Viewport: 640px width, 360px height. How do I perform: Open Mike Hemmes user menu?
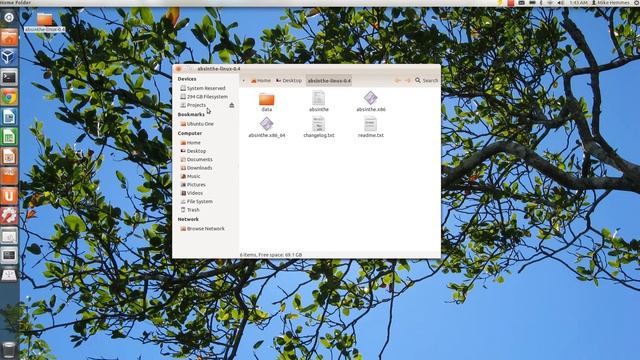click(x=611, y=3)
